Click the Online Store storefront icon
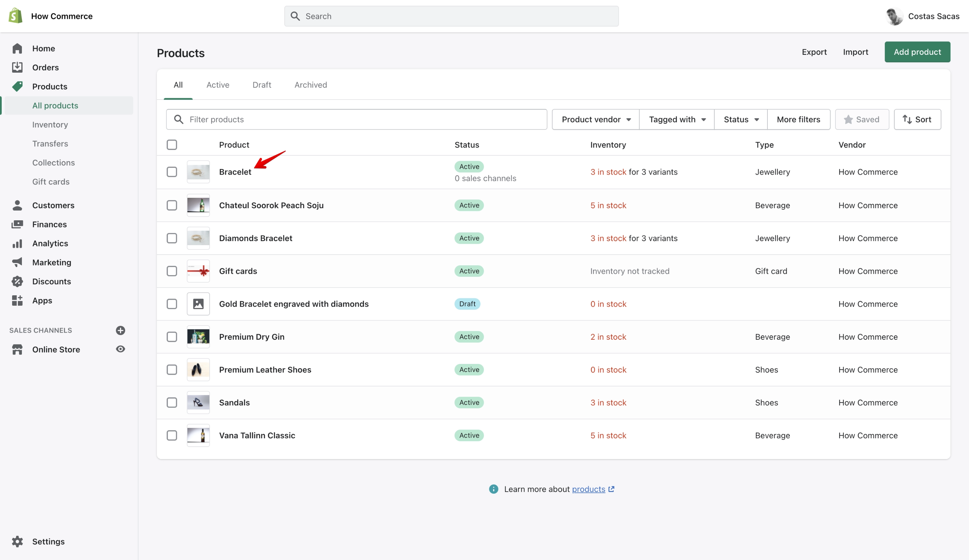 [17, 349]
